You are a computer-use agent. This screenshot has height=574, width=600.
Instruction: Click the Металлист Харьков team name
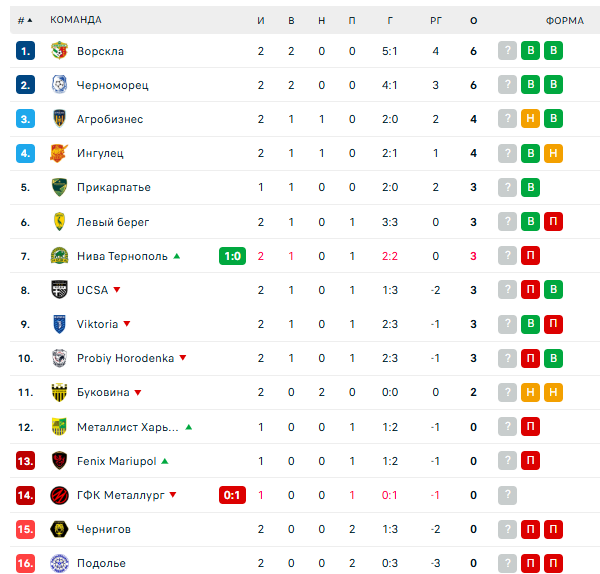(x=127, y=427)
